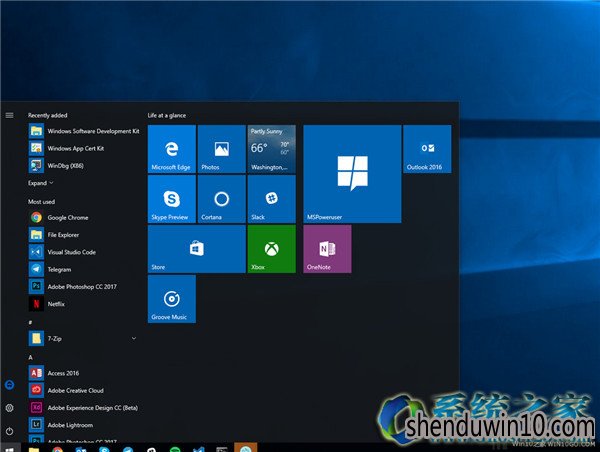Click the # letter header in app list
600x452 pixels.
(x=30, y=322)
